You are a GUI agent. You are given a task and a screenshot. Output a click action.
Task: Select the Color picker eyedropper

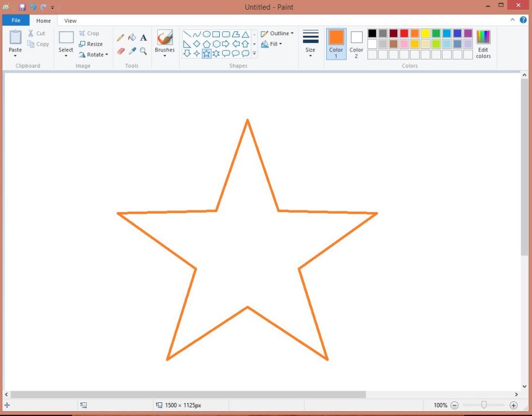point(132,51)
